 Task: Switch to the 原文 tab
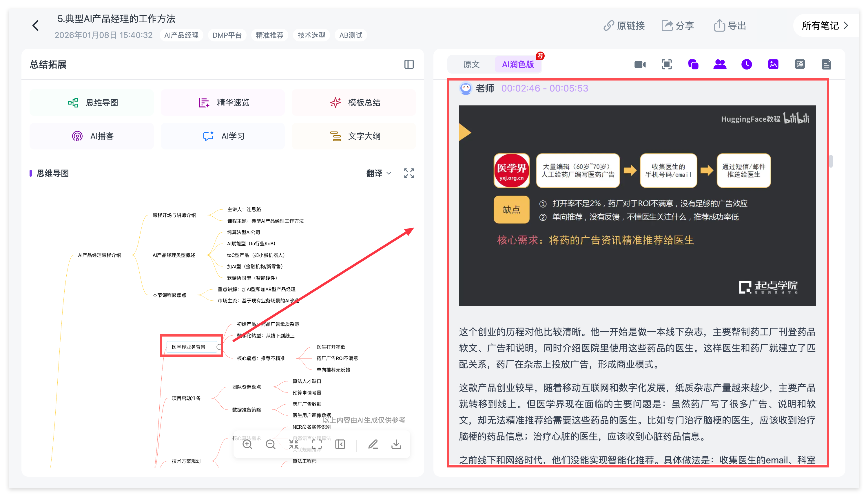click(x=471, y=64)
